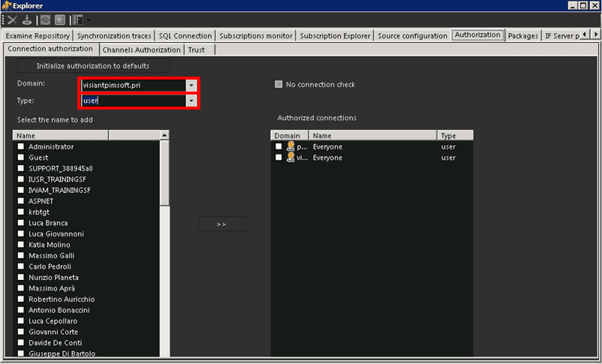The width and height of the screenshot is (602, 364).
Task: Open the Synchronization traces tab
Action: tap(114, 36)
